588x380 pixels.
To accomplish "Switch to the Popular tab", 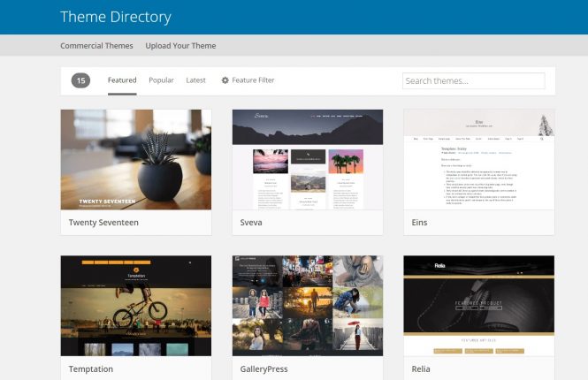I will coord(161,80).
